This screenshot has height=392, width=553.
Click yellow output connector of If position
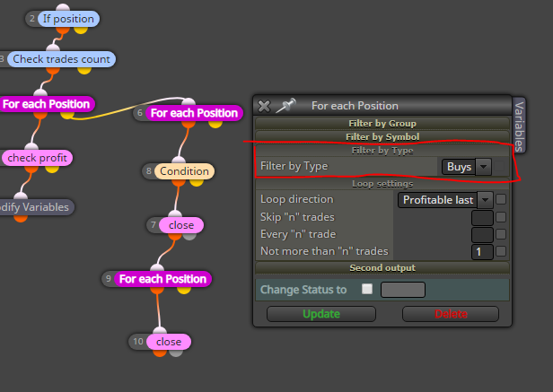click(x=81, y=30)
